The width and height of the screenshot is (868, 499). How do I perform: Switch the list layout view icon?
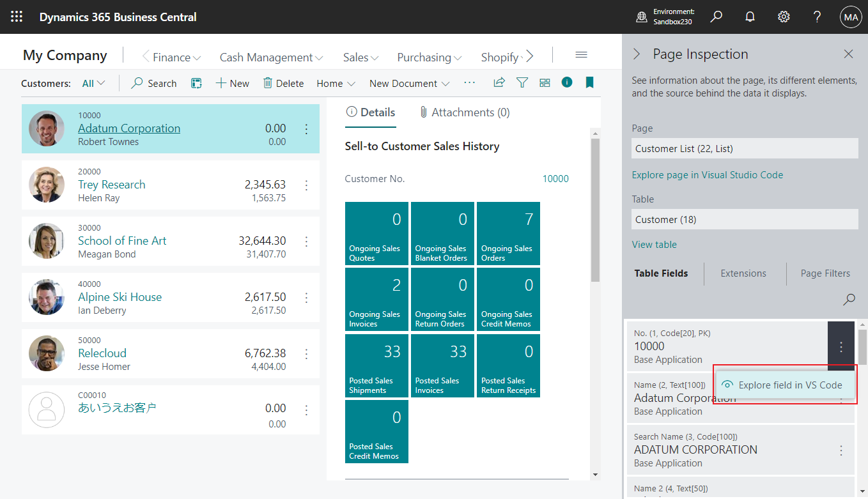545,83
